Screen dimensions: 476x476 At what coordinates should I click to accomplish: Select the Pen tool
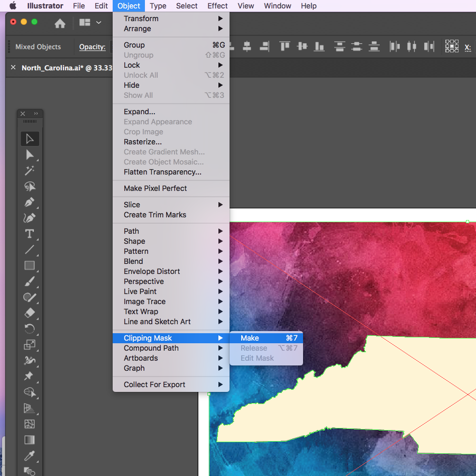[x=30, y=202]
